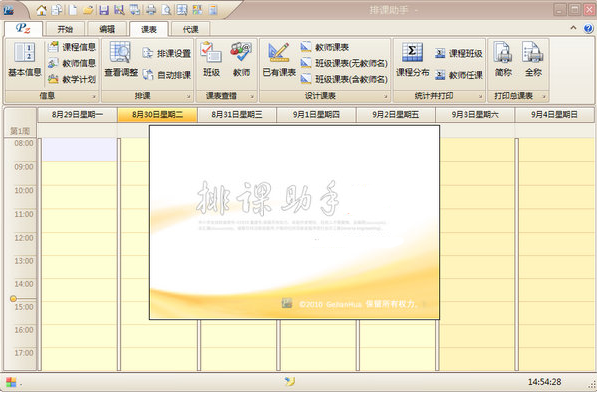The height and width of the screenshot is (394, 597).
Task: Click the new blank document icon
Action: tap(72, 10)
